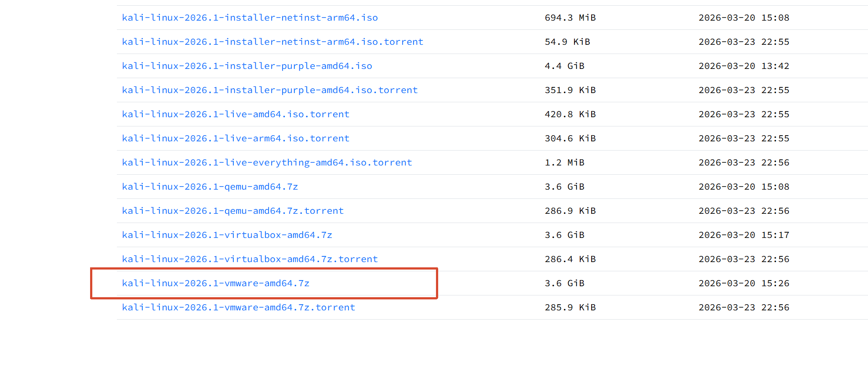Select the 351.9 KiB size value
This screenshot has height=367, width=868.
pyautogui.click(x=570, y=90)
